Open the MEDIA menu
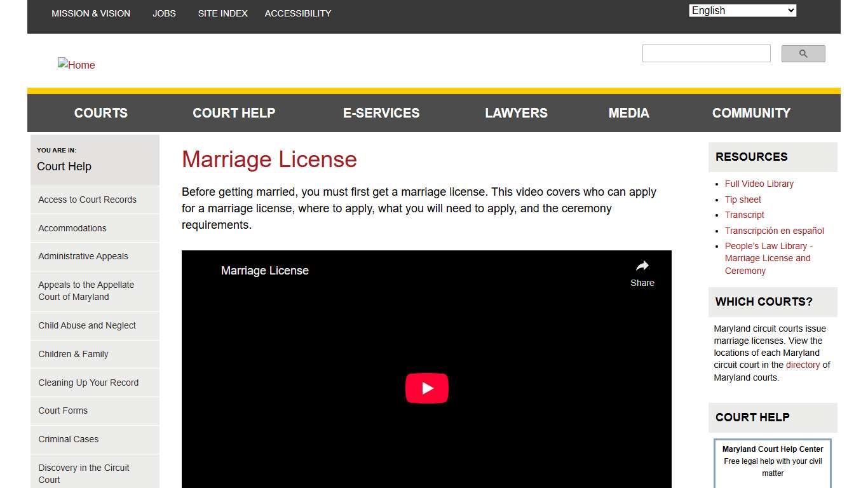 [x=628, y=112]
